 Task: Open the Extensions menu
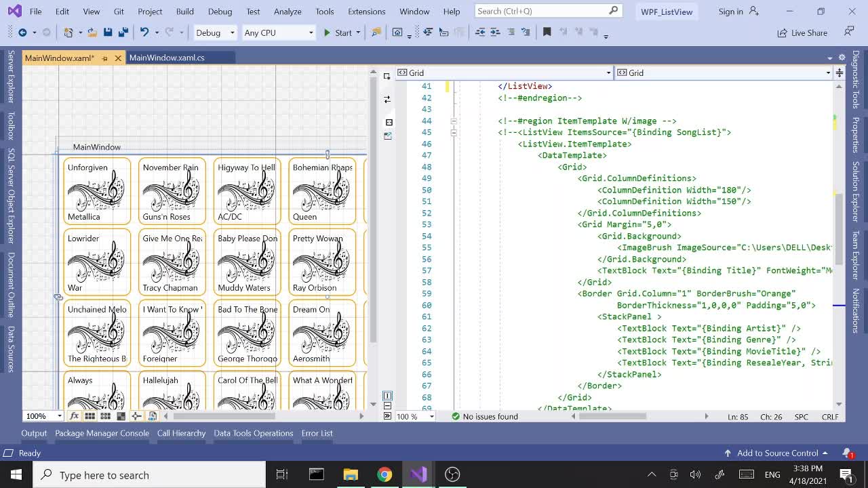pyautogui.click(x=366, y=12)
